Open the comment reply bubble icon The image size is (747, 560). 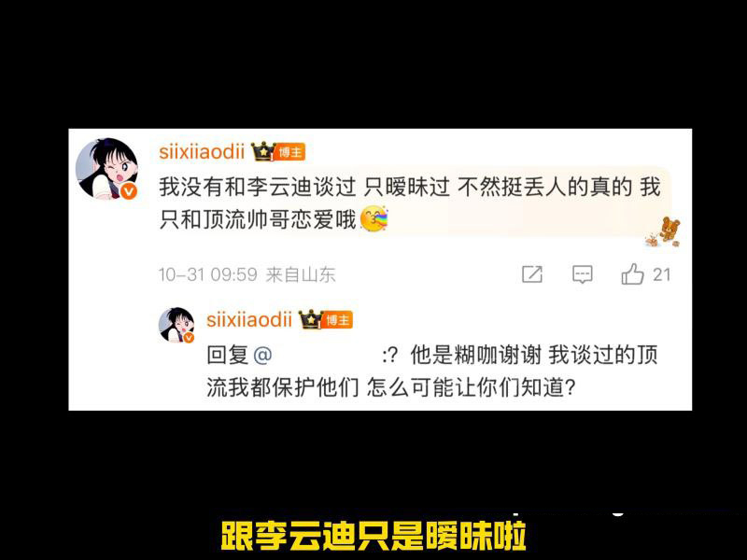click(582, 274)
